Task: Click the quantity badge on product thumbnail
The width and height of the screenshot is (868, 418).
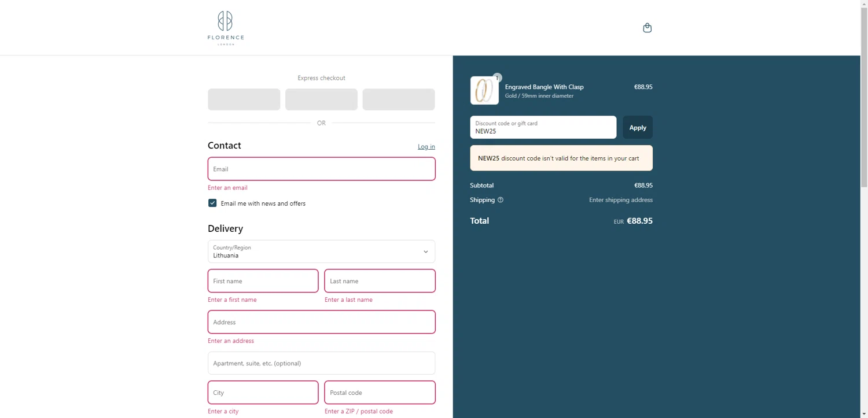Action: point(497,78)
